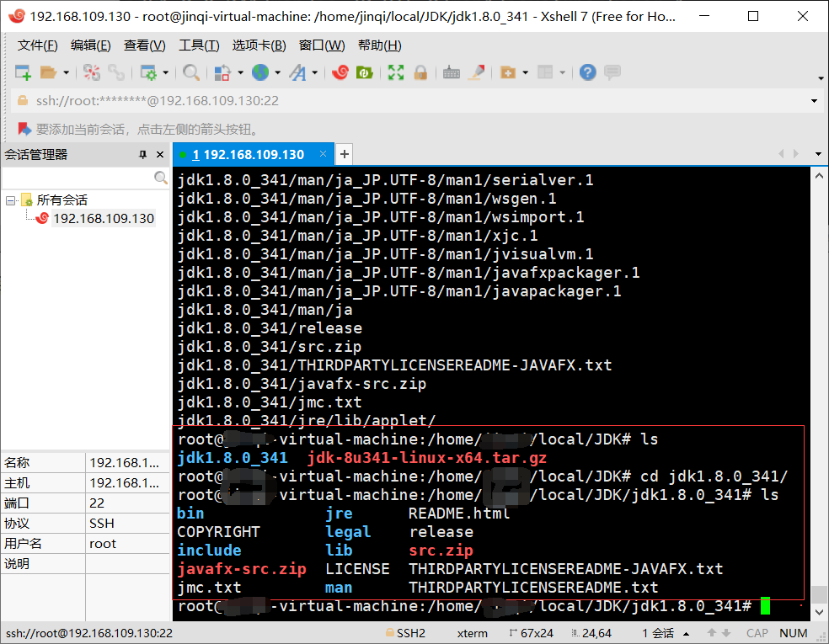
Task: Click the status bar down arrow icon
Action: coord(726,633)
